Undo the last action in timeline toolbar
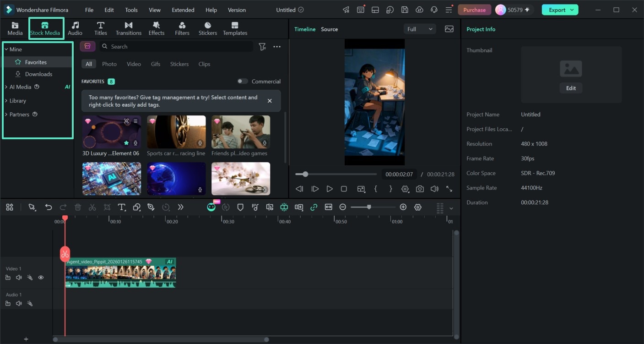The width and height of the screenshot is (644, 344). tap(49, 207)
